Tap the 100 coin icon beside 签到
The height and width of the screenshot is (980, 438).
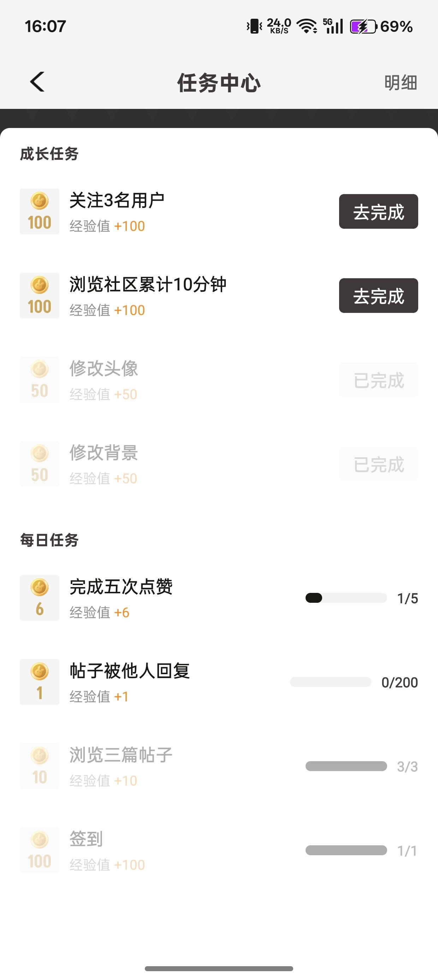click(40, 850)
